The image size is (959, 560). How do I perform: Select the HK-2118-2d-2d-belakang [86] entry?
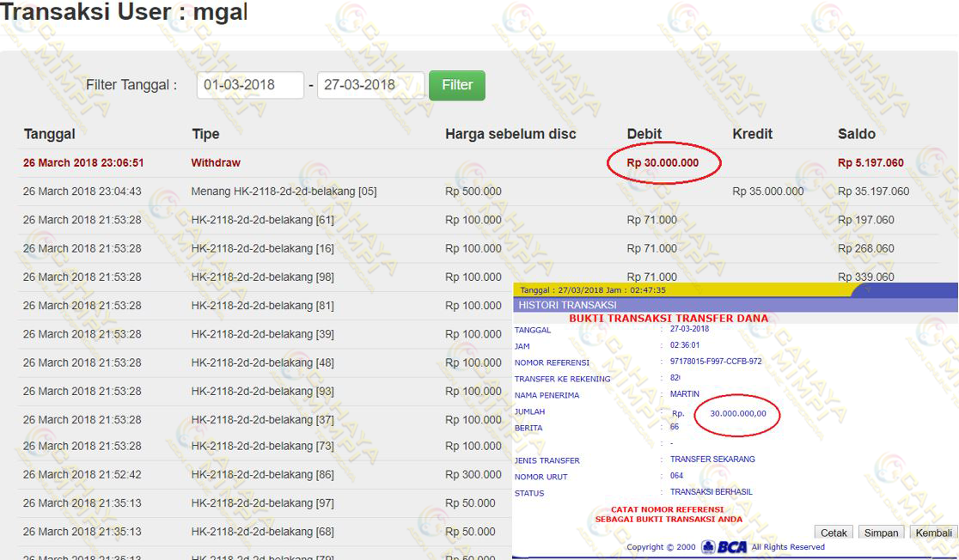(262, 474)
